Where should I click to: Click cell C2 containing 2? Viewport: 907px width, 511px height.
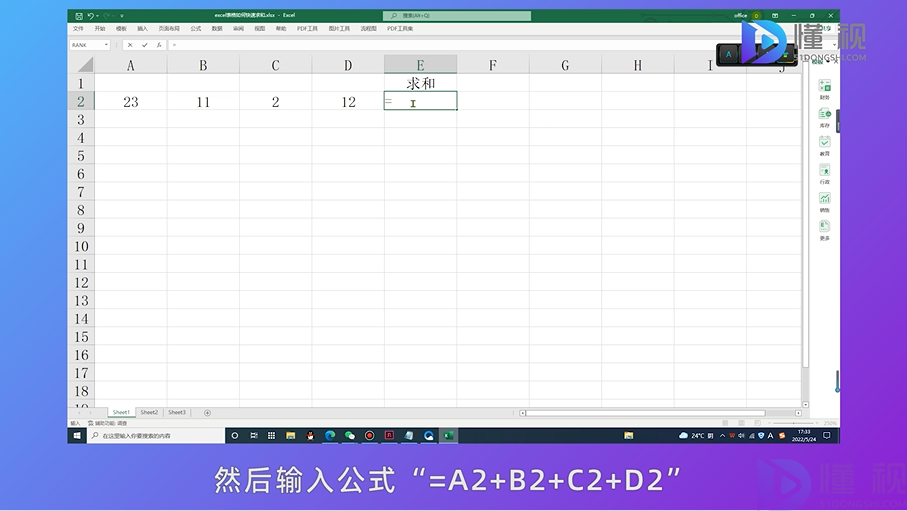275,101
